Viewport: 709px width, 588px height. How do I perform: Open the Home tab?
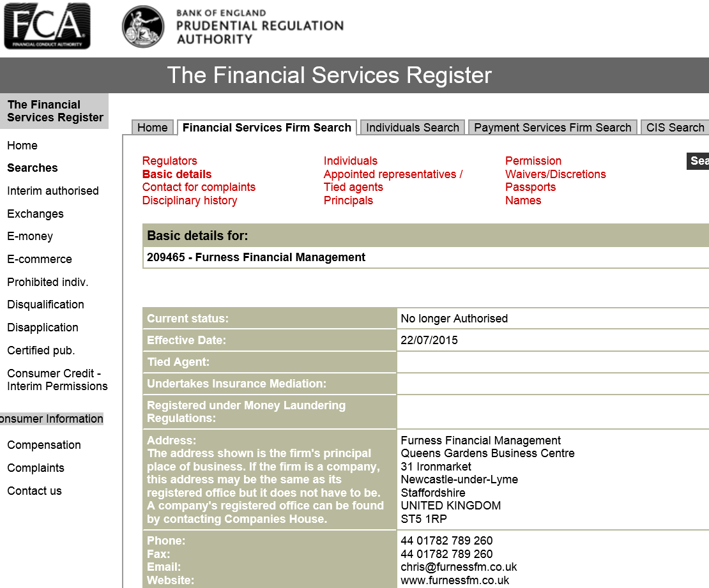click(153, 128)
